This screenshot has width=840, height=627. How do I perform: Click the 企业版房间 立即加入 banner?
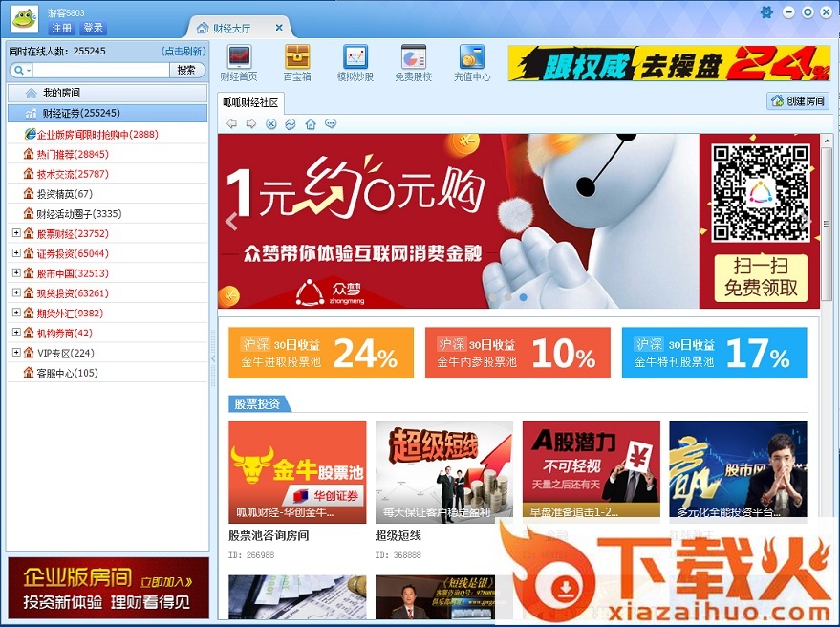click(108, 588)
